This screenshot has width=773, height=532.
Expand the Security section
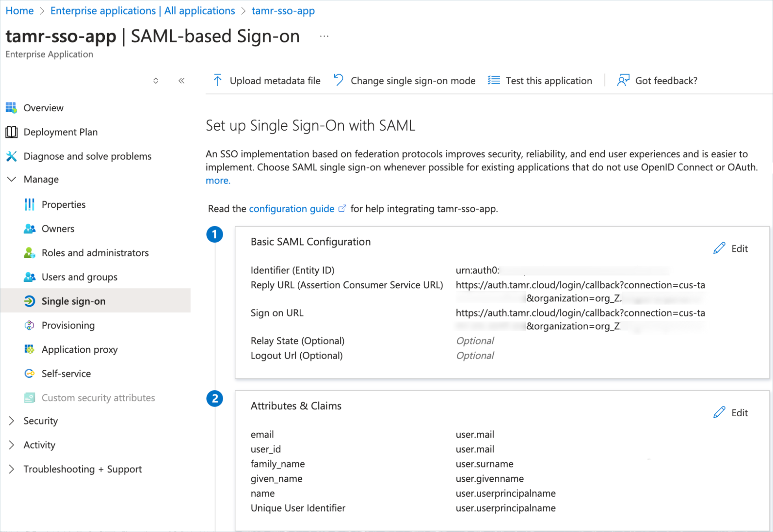click(x=12, y=421)
